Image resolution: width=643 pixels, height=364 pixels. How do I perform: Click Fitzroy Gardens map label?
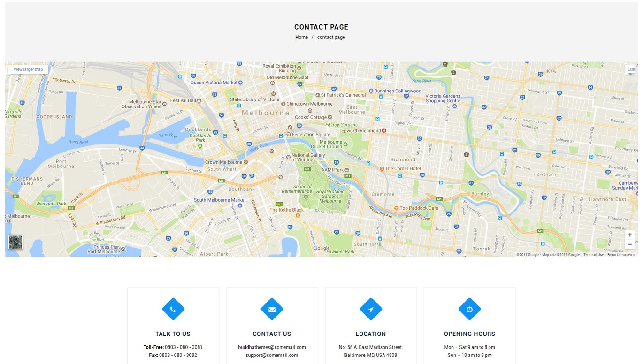342,125
